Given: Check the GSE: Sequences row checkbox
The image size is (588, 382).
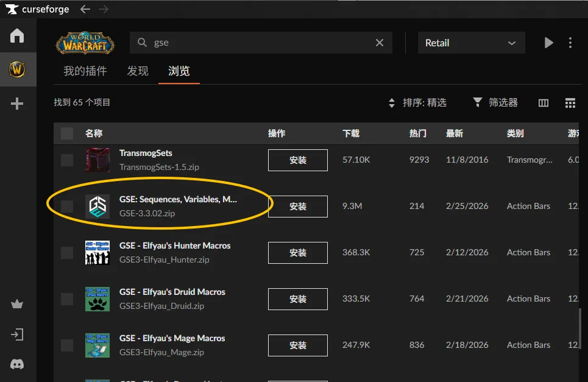Looking at the screenshot, I should [x=67, y=206].
